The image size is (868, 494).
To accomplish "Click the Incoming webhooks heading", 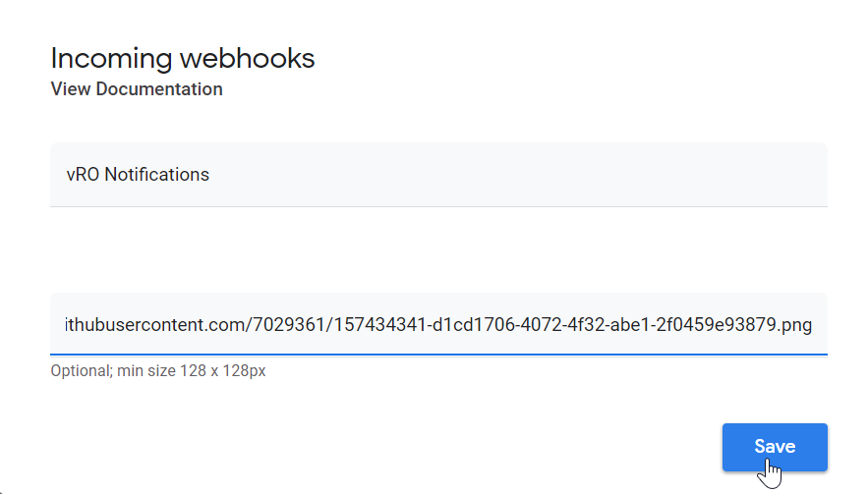I will click(183, 58).
